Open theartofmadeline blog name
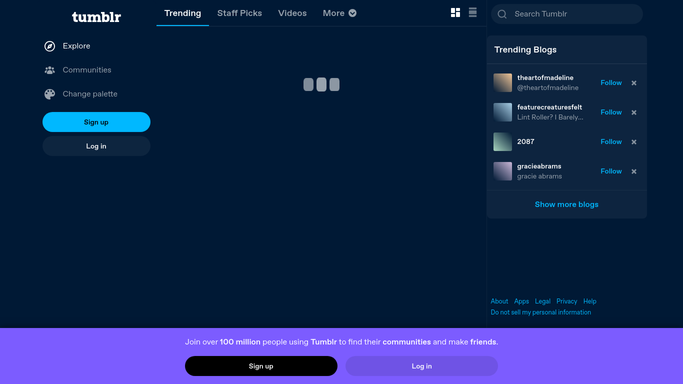This screenshot has width=683, height=384. (x=545, y=77)
